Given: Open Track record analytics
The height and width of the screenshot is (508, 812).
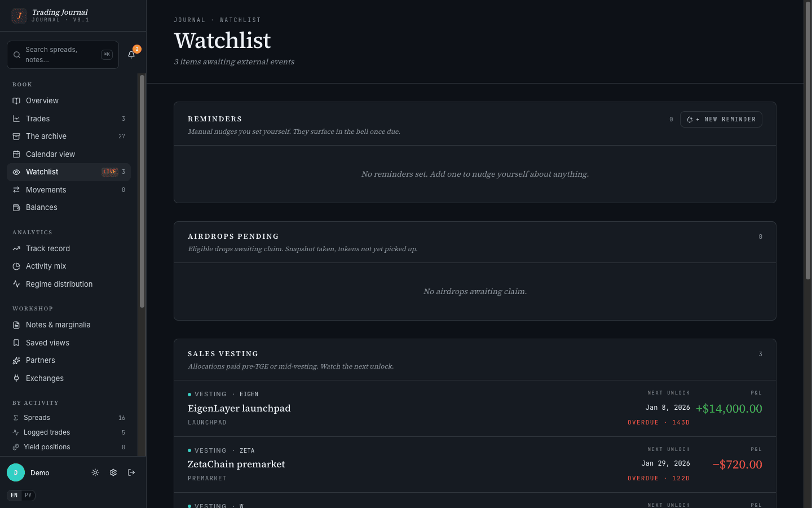Looking at the screenshot, I should pos(69,248).
